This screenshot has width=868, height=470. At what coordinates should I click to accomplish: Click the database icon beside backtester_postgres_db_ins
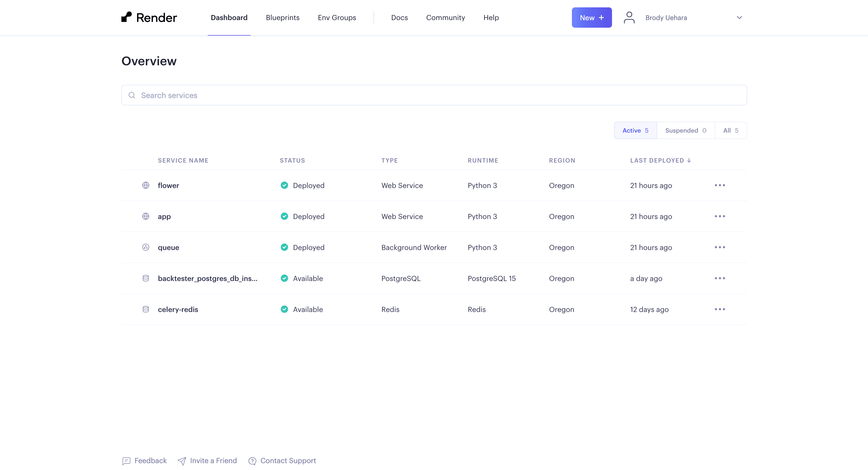coord(146,278)
